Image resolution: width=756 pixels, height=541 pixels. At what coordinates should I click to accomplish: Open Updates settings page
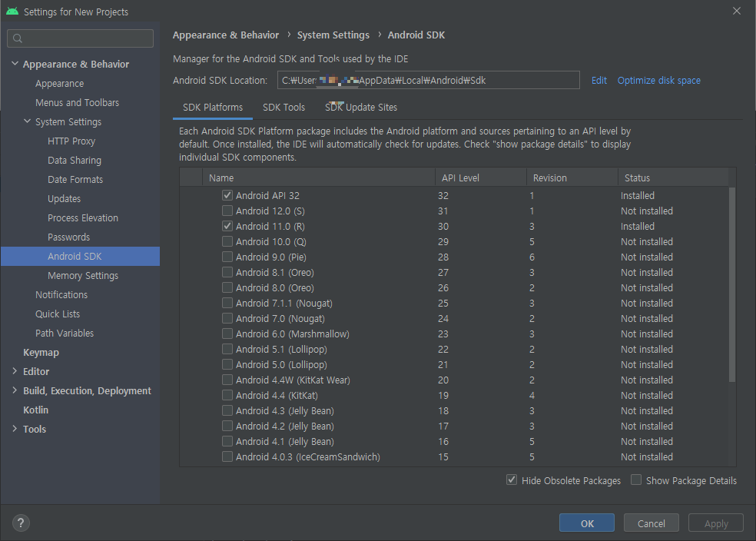click(64, 199)
